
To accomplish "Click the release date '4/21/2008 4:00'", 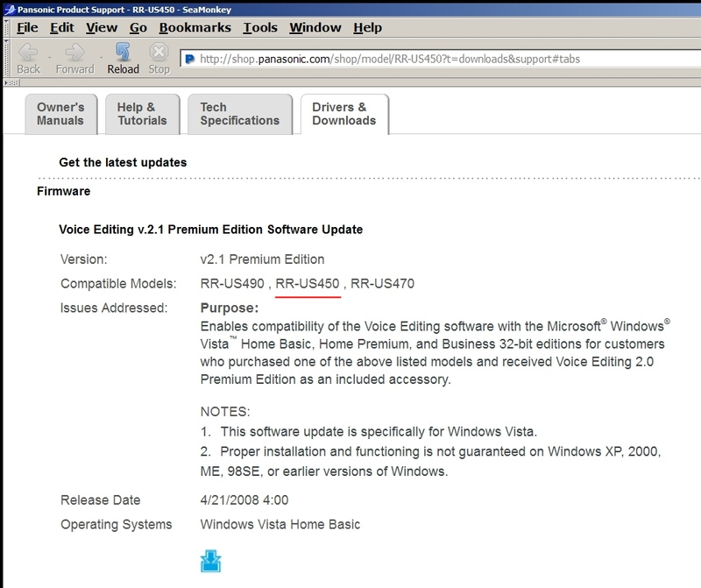I will (244, 499).
